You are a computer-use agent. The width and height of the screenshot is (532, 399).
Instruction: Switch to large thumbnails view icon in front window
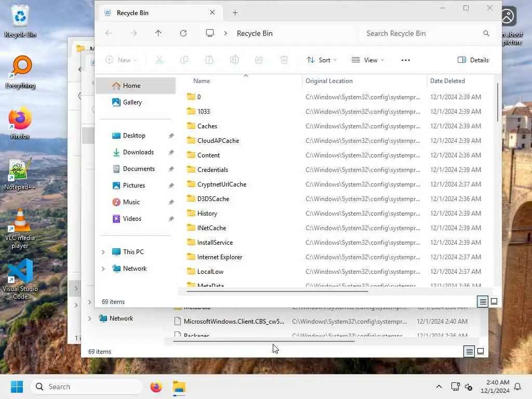click(x=494, y=301)
